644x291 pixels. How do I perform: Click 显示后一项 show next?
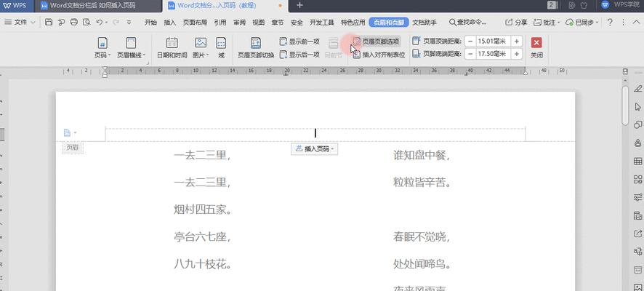pos(299,55)
